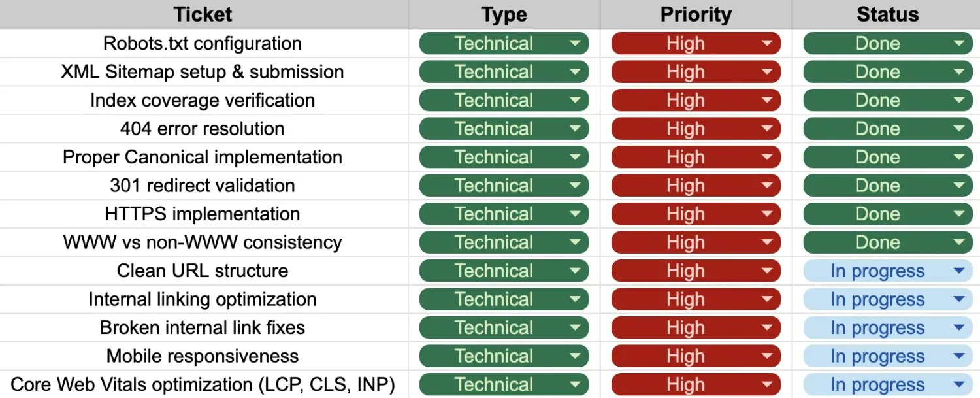Open Status dropdown for Index coverage verification
Screen dimensions: 980x398
(958, 101)
